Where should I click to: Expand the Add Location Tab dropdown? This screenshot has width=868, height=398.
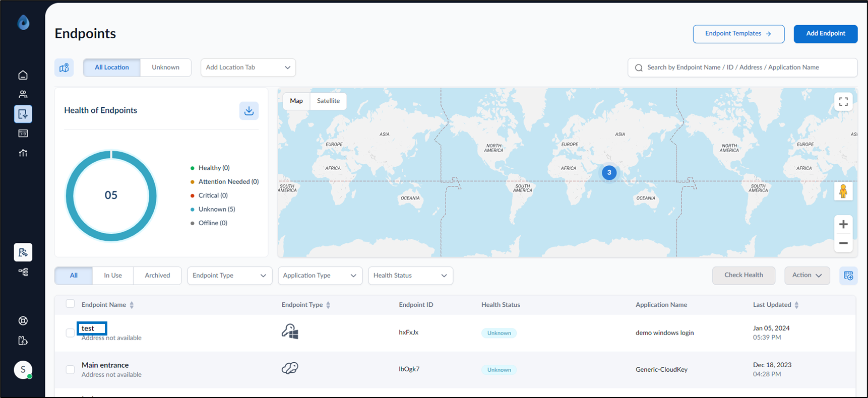click(x=248, y=68)
